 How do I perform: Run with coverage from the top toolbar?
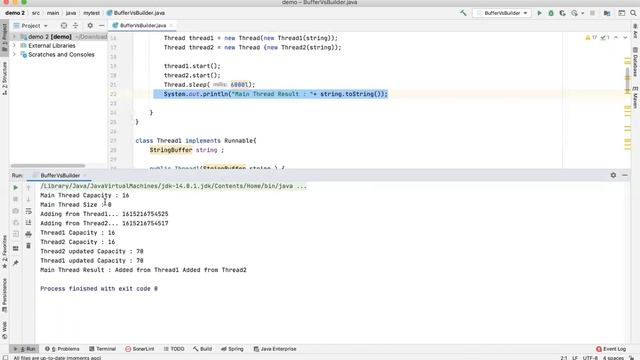[562, 13]
